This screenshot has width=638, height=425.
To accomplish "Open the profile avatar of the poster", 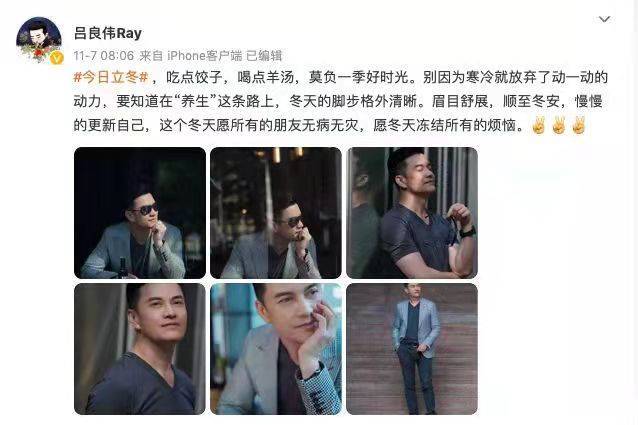I will (39, 39).
